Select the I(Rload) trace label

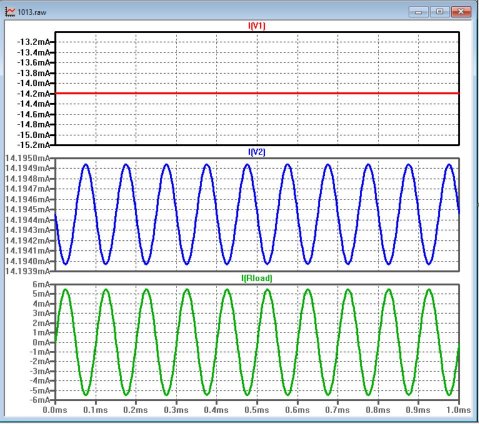coord(257,278)
